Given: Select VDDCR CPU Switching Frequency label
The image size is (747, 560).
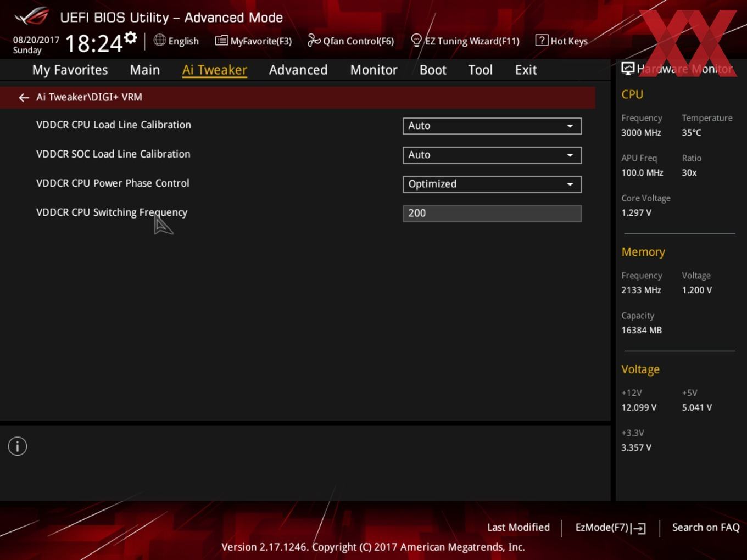Looking at the screenshot, I should pyautogui.click(x=112, y=212).
